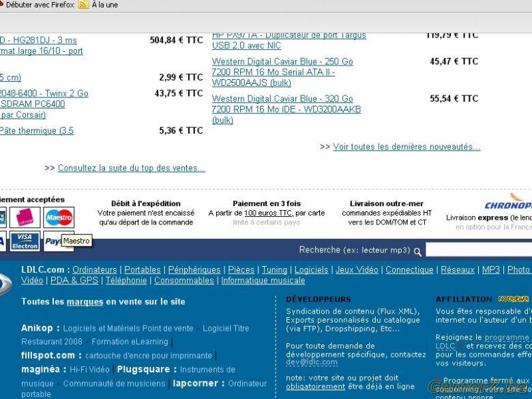Go to Ordinateurs category

[95, 269]
